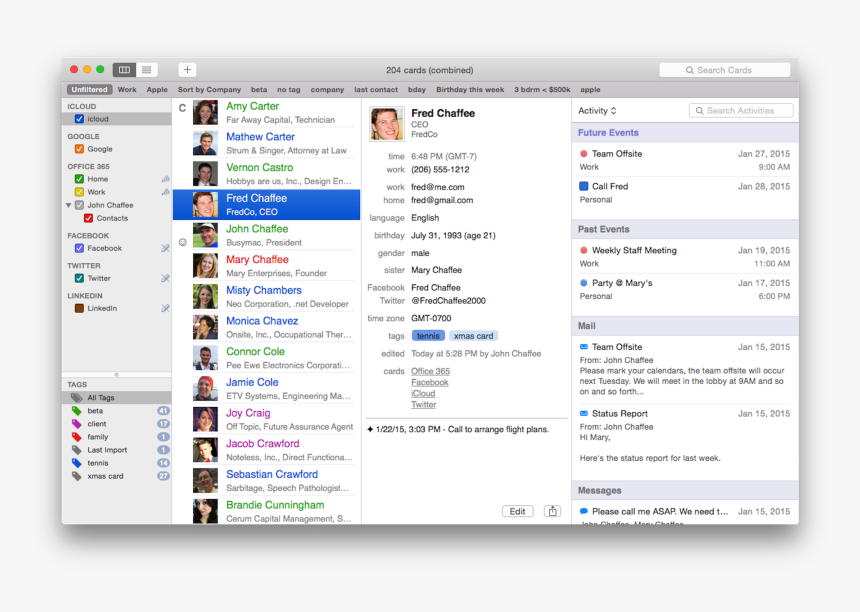The height and width of the screenshot is (612, 860).
Task: Toggle the John Chaffee account checkbox
Action: (x=79, y=205)
